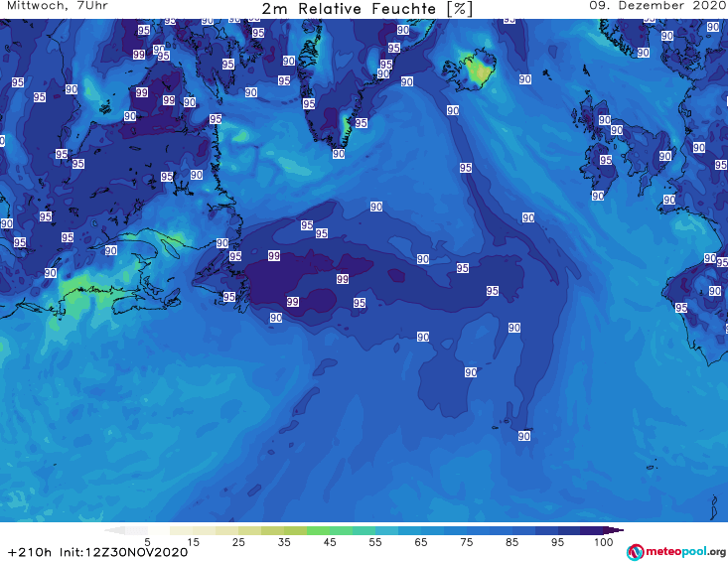Click the "90" contour label at Greenland's southern tip
This screenshot has height=562, width=728.
[x=339, y=154]
